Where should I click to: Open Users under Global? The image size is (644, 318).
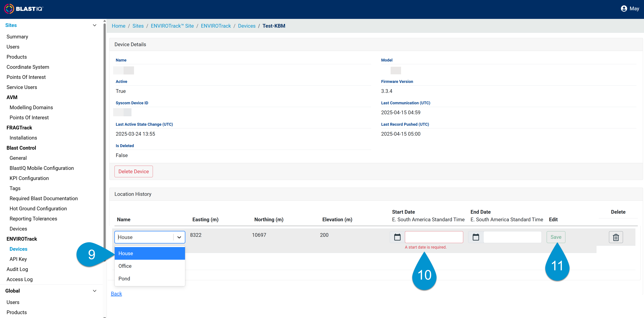click(x=13, y=302)
